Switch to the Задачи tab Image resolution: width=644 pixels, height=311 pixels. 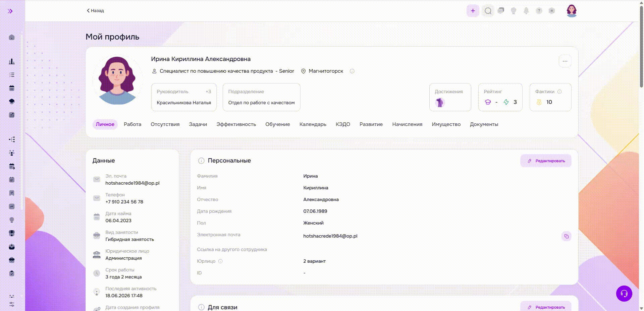click(x=198, y=124)
